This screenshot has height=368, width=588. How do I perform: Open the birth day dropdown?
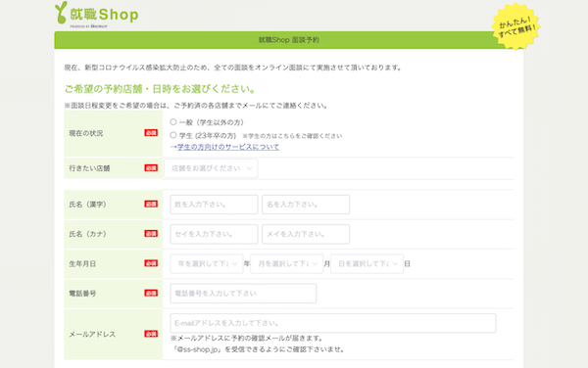pyautogui.click(x=367, y=264)
